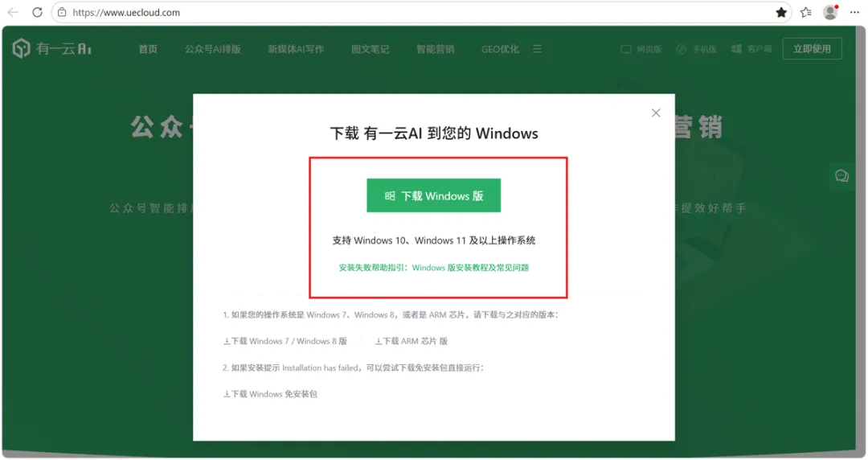
Task: Select 网页版 in the header
Action: (641, 49)
